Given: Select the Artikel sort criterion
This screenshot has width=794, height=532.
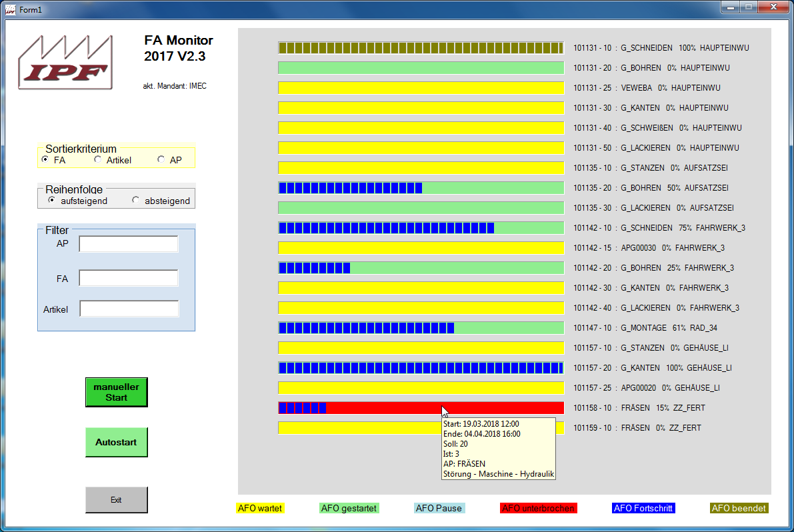Looking at the screenshot, I should tap(98, 160).
